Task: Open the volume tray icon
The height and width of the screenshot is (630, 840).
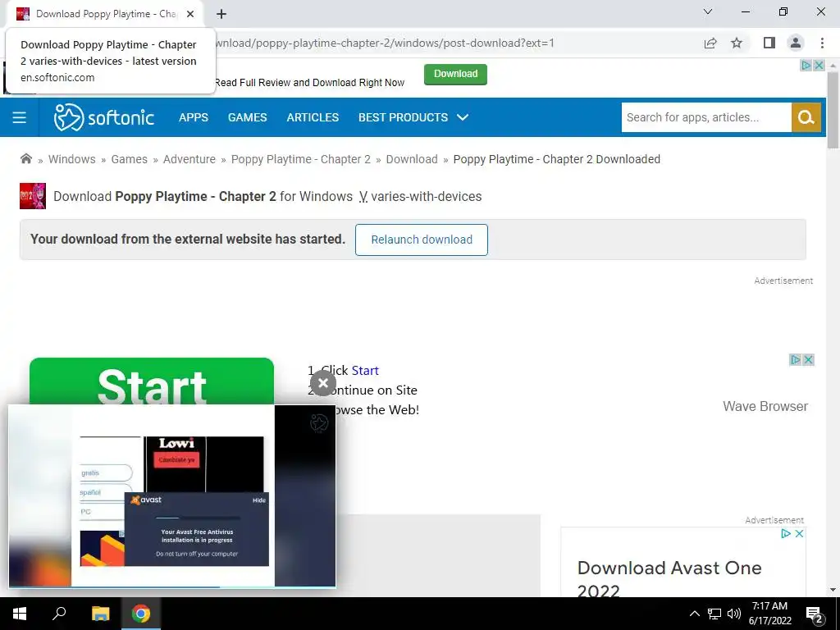Action: click(x=734, y=614)
